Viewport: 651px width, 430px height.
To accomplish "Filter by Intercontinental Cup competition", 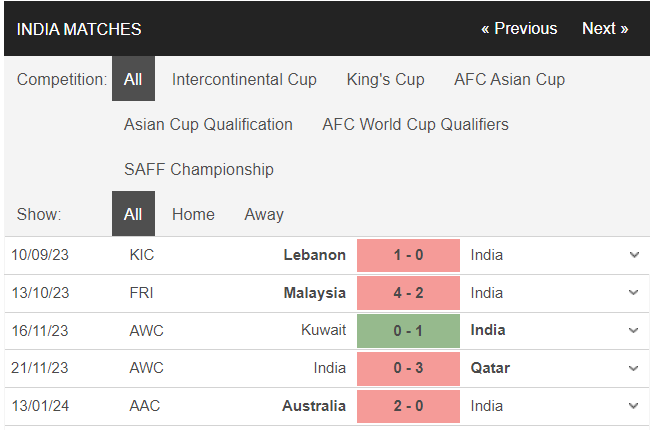I will 244,79.
